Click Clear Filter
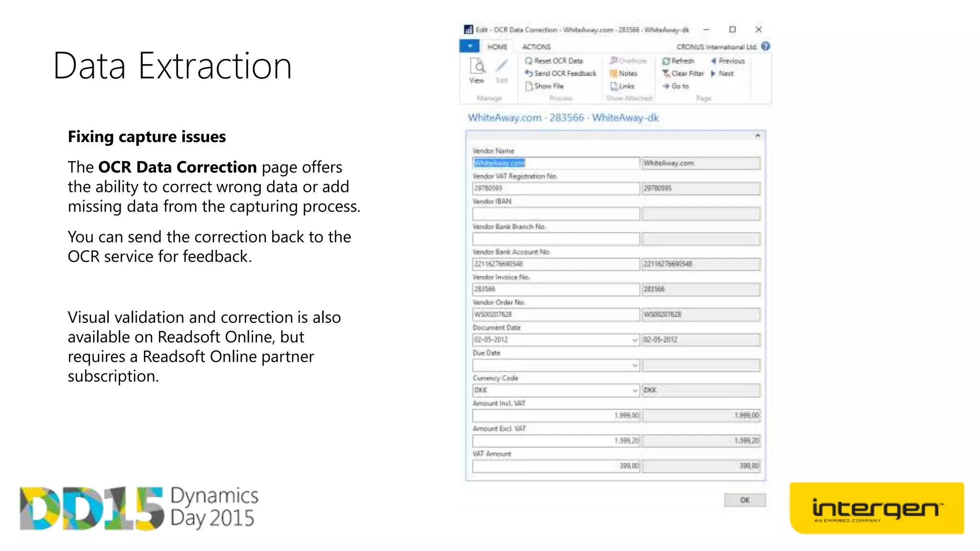The width and height of the screenshot is (980, 551). pyautogui.click(x=683, y=73)
